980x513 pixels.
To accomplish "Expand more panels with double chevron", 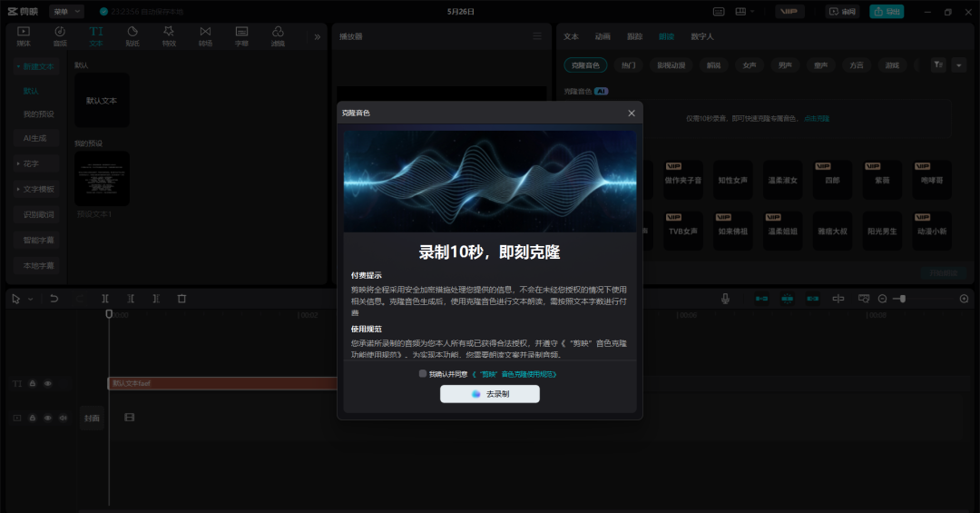I will click(317, 37).
